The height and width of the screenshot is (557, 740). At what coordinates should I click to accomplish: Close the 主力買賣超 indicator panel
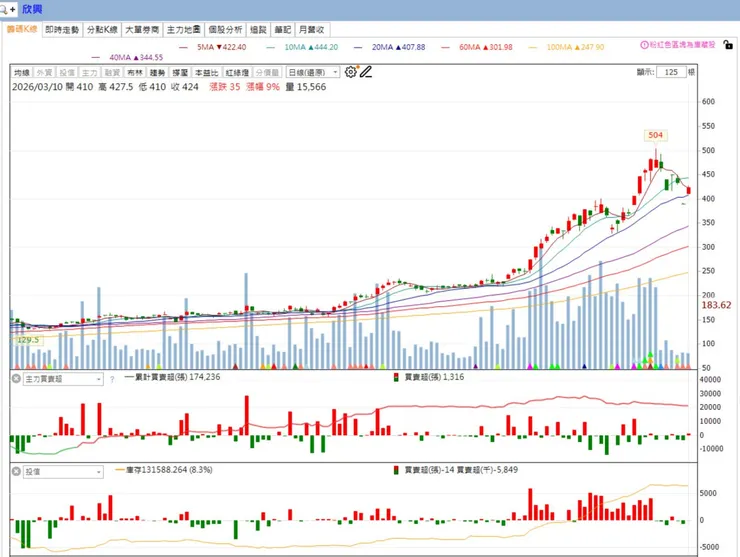[x=16, y=379]
